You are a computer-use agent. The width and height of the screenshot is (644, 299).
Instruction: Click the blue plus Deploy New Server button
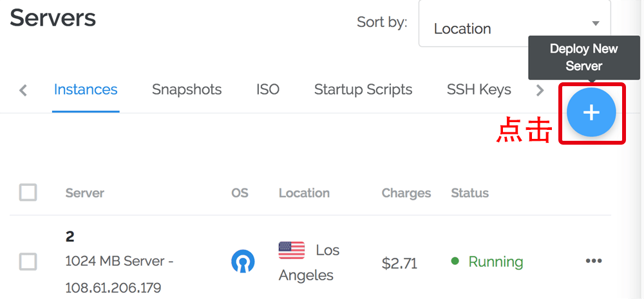[x=591, y=113]
